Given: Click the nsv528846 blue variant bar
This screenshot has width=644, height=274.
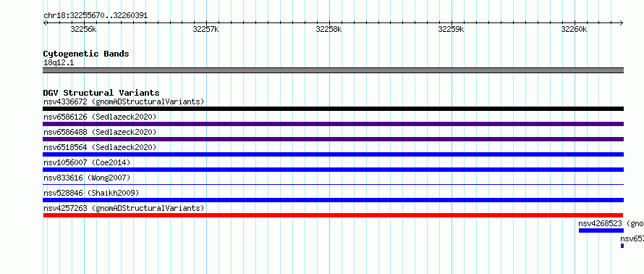Looking at the screenshot, I should tap(333, 200).
